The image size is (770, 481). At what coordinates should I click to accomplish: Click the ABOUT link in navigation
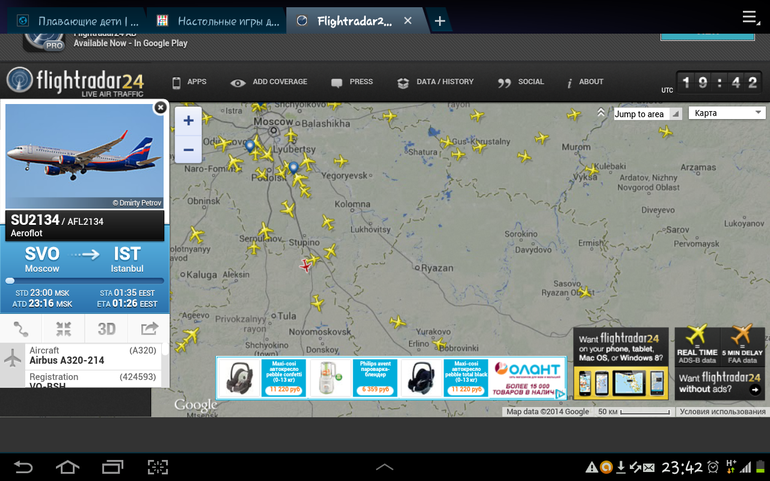tap(585, 82)
